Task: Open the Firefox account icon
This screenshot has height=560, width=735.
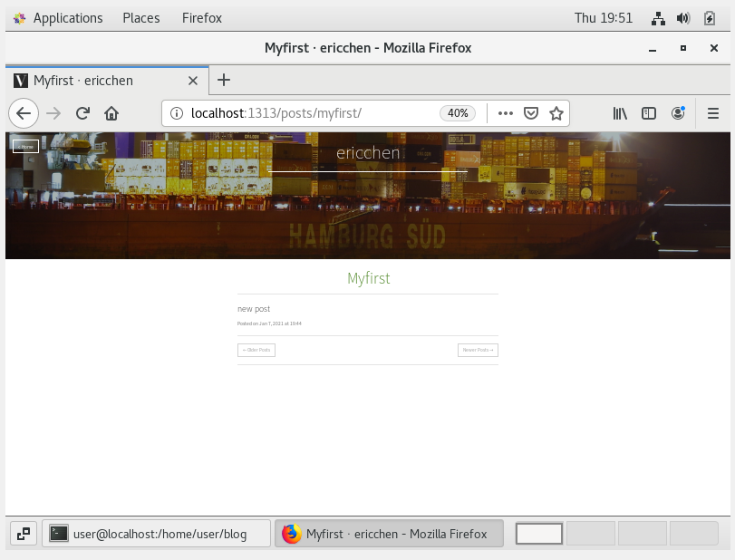Action: 678,113
